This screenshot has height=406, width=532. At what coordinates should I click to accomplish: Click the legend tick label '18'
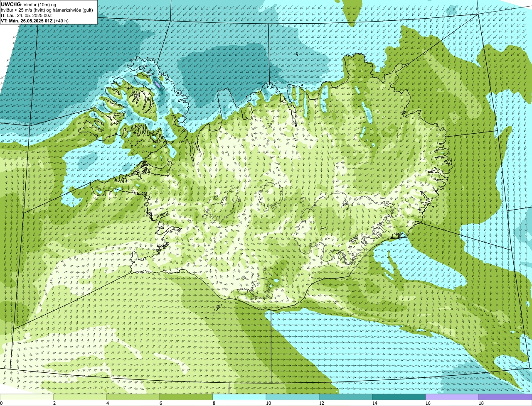[x=481, y=403]
